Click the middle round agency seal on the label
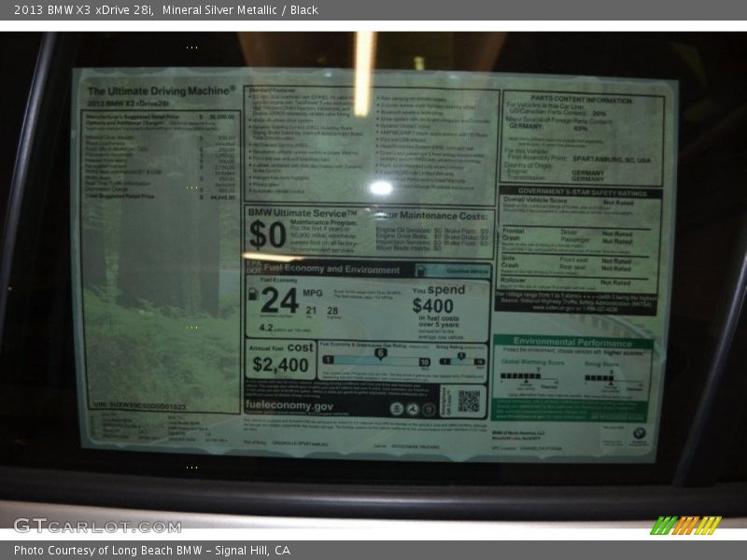The width and height of the screenshot is (747, 560). [x=412, y=409]
